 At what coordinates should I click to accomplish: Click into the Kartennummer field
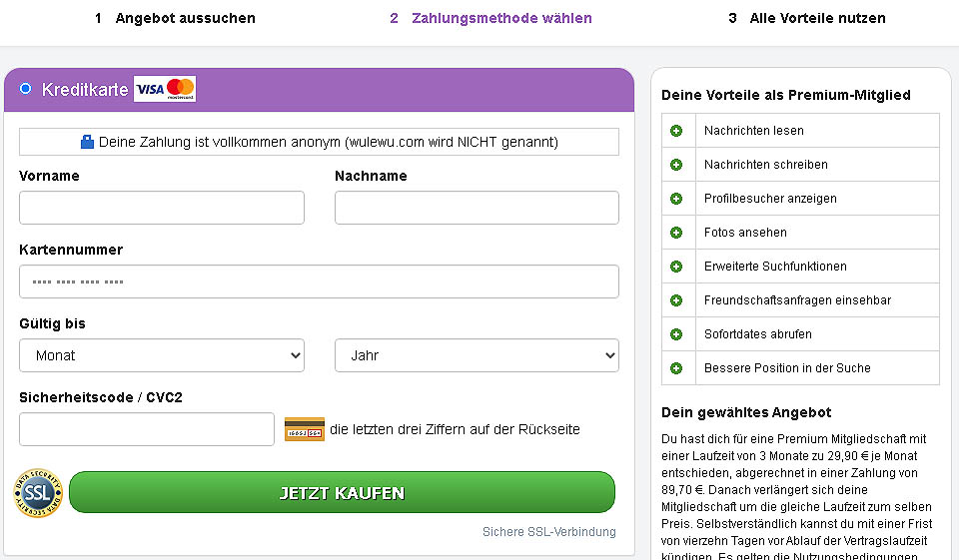319,281
